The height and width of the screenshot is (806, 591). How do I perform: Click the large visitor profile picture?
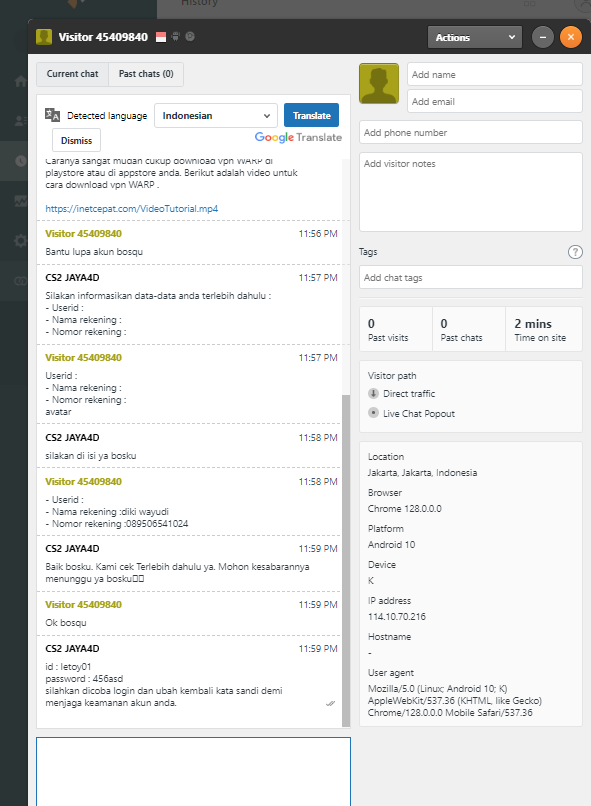(x=379, y=83)
